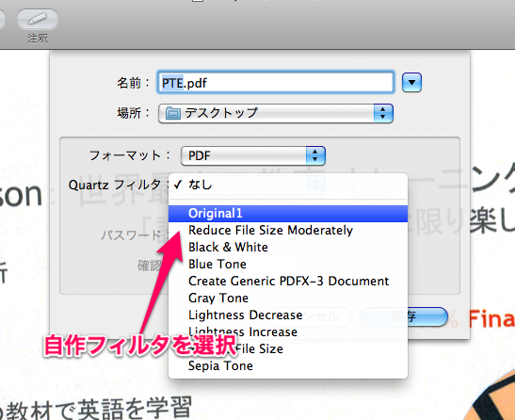This screenshot has height=420, width=515.
Task: Choose the Sepia Tone filter
Action: [x=288, y=365]
